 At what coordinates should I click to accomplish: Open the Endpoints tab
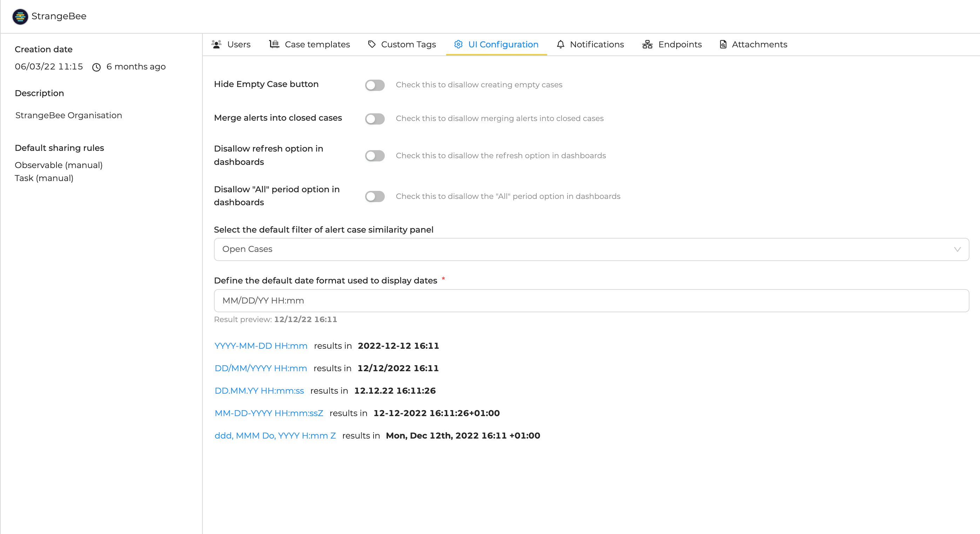(x=672, y=45)
